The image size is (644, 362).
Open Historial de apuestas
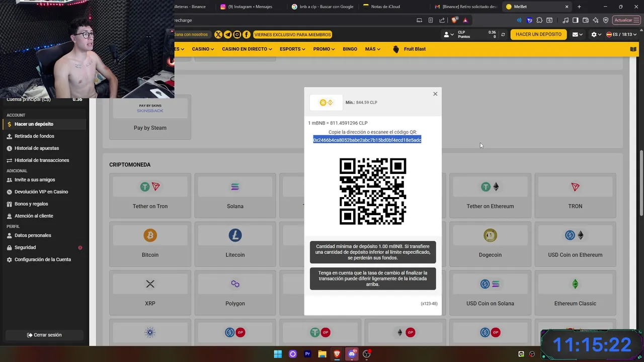pyautogui.click(x=44, y=148)
